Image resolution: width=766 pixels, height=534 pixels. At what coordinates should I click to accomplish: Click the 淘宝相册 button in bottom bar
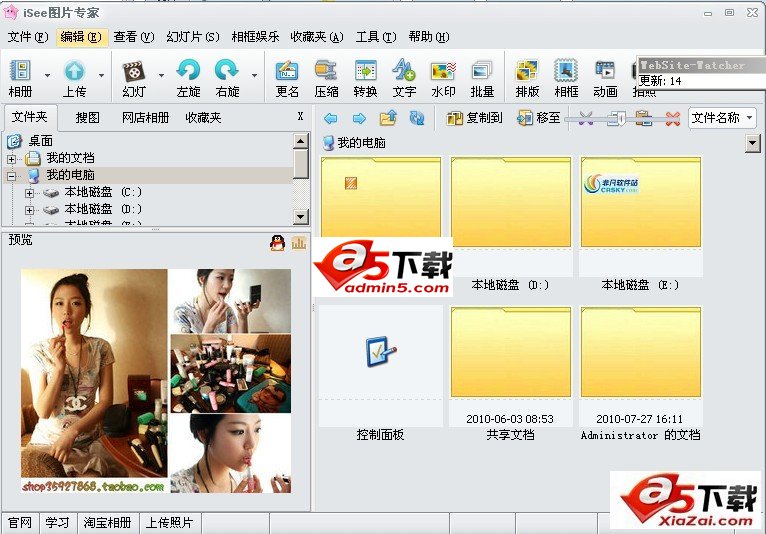[107, 523]
